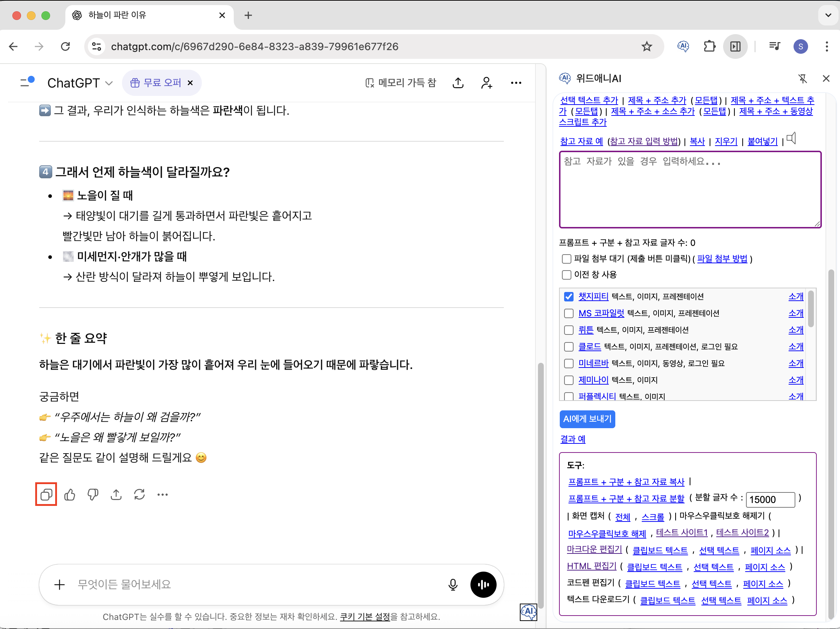
Task: Click the speaker icon in 위드애니AI panel
Action: [x=791, y=139]
